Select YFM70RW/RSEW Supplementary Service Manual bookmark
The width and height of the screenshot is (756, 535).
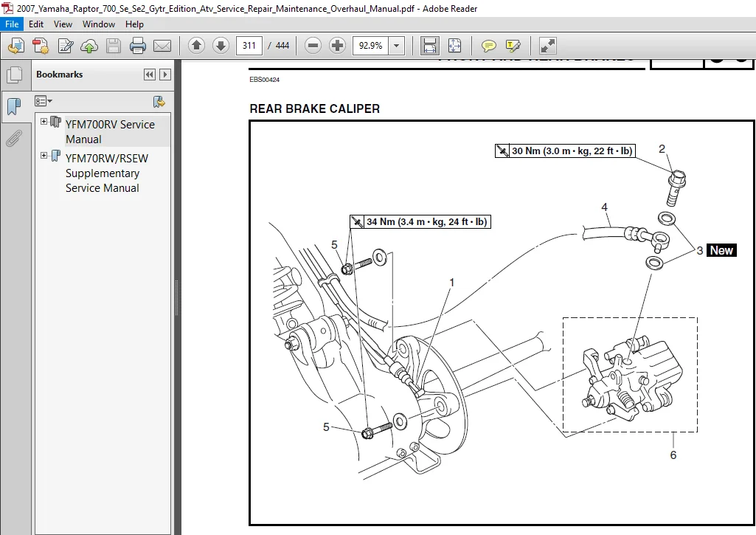click(106, 173)
